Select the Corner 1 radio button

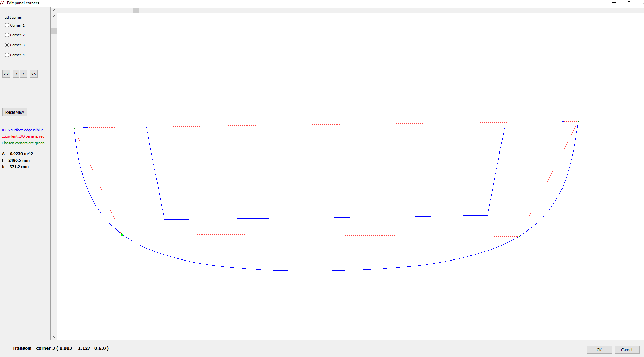[7, 25]
